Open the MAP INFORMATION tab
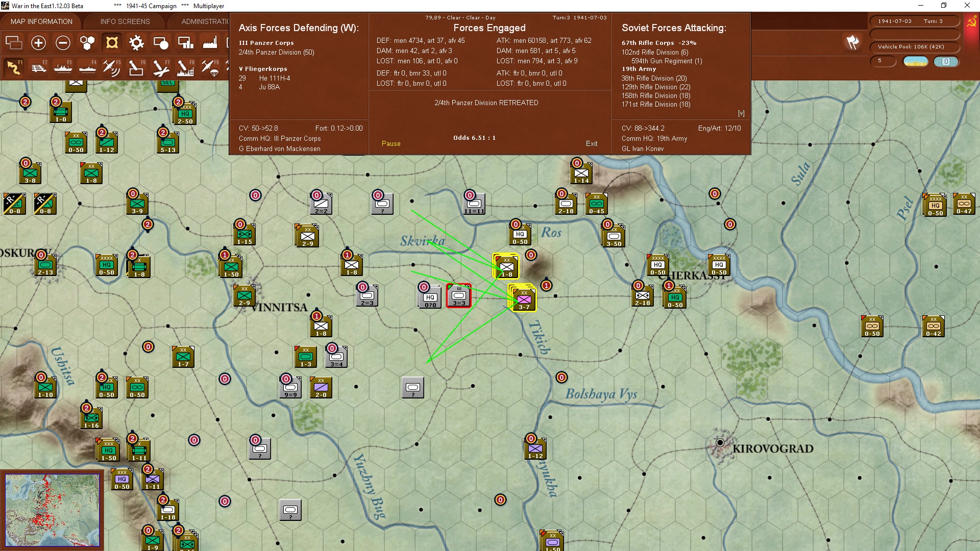Image resolution: width=980 pixels, height=551 pixels. (x=41, y=21)
